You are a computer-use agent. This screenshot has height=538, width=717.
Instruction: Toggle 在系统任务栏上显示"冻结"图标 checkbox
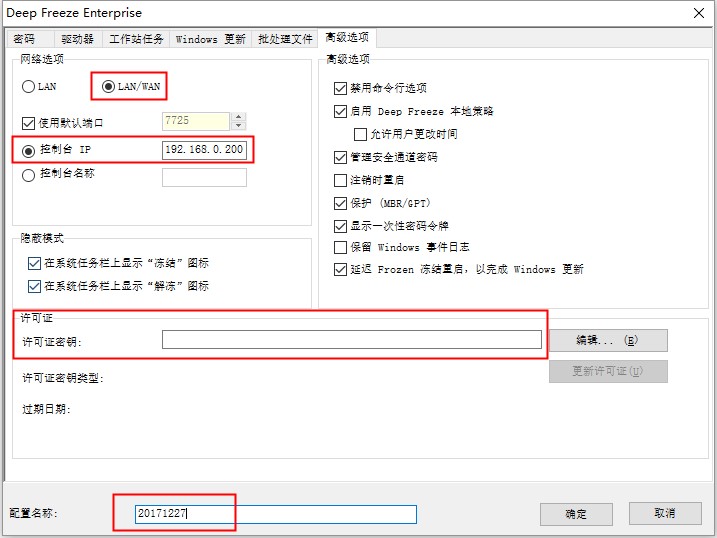point(35,263)
